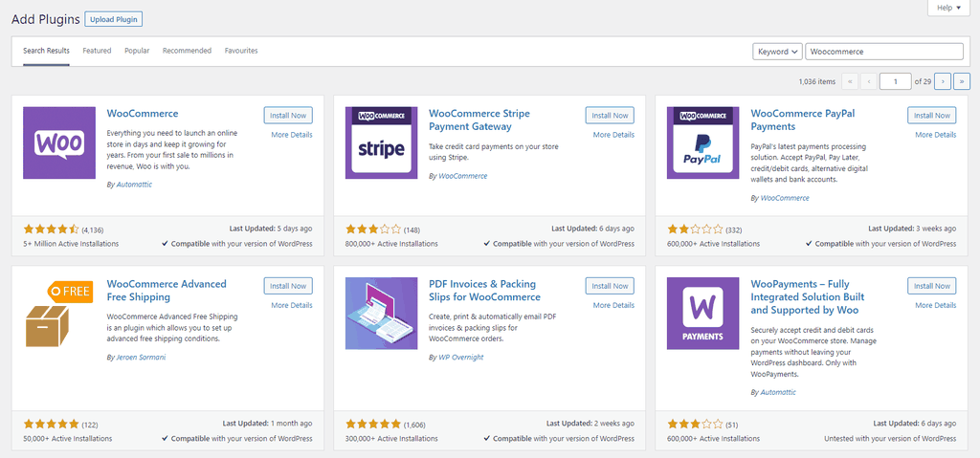Image resolution: width=980 pixels, height=458 pixels.
Task: Open the Favourites tab
Action: [241, 51]
